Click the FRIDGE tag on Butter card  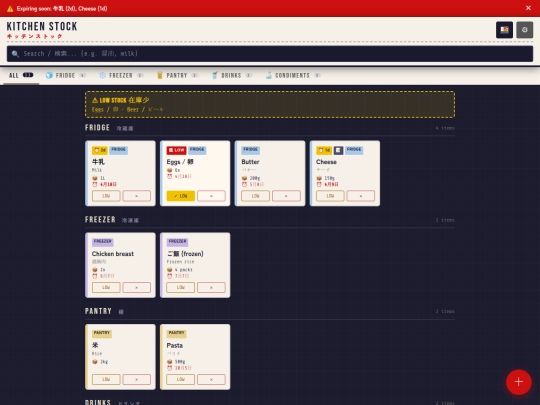click(250, 150)
